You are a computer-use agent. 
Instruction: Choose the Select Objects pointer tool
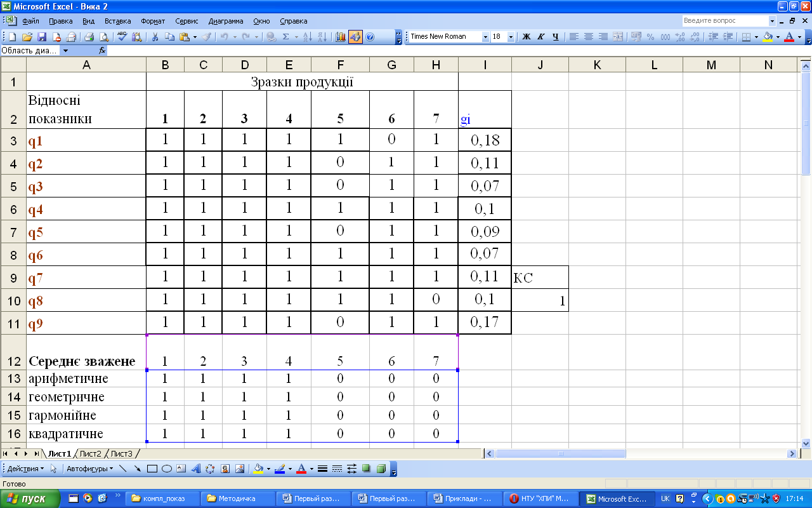pos(53,469)
